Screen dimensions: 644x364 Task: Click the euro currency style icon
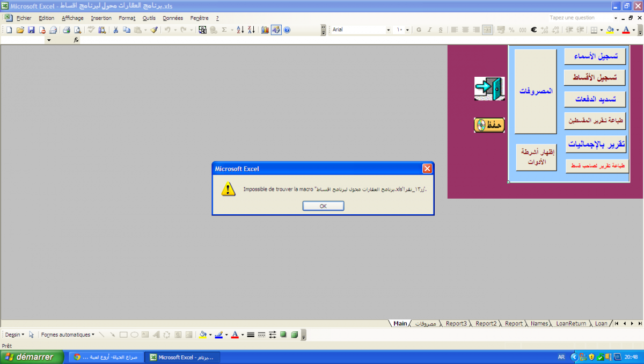click(x=534, y=30)
